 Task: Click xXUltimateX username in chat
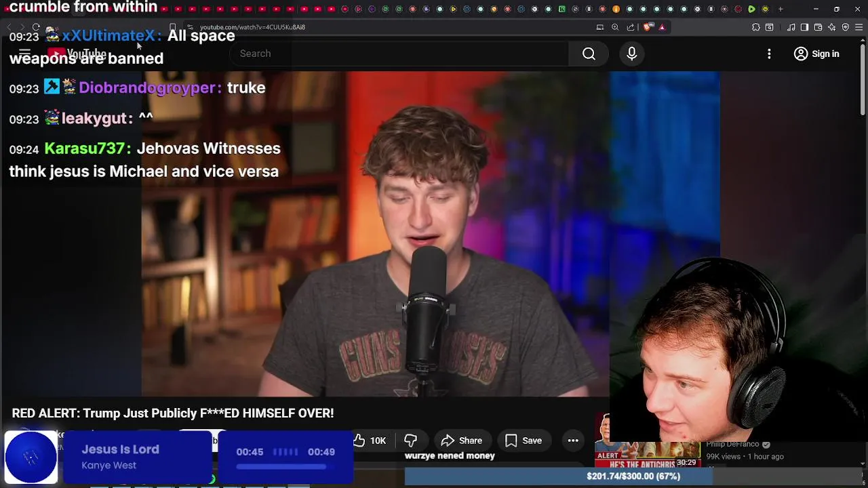108,35
